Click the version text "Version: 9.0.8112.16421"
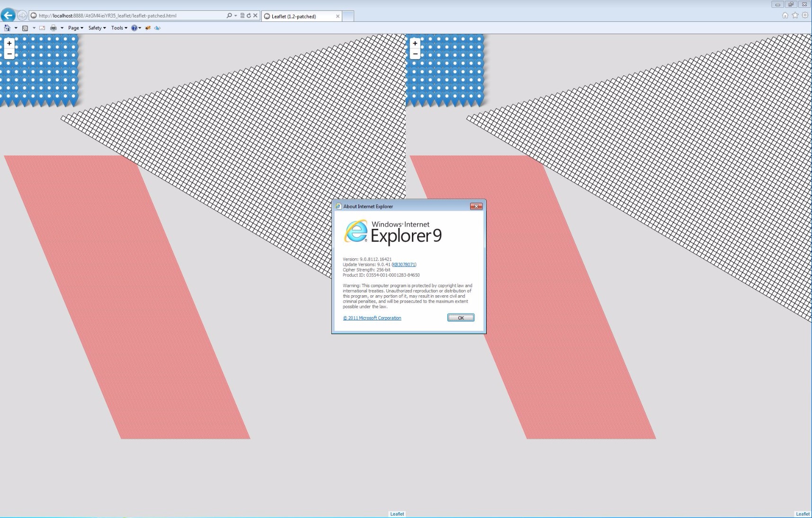 pos(367,259)
